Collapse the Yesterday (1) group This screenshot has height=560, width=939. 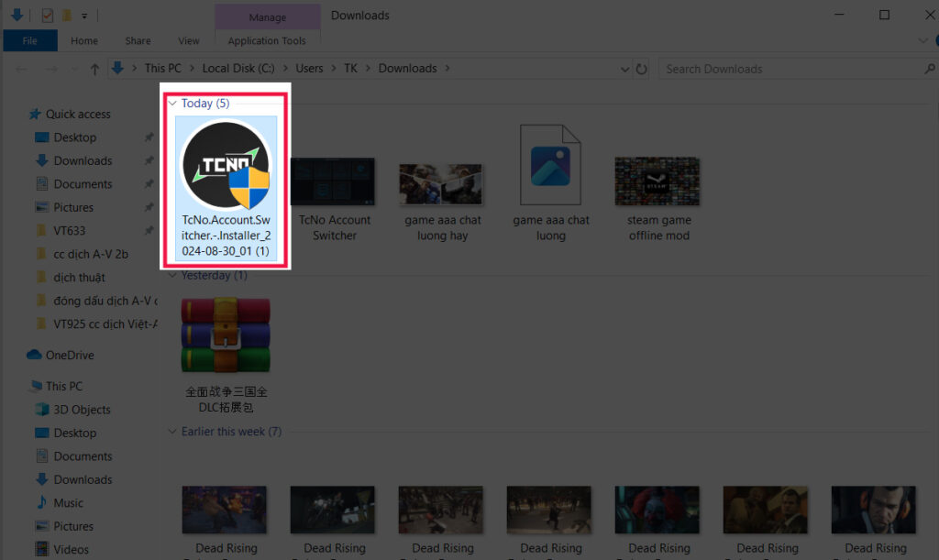tap(172, 275)
